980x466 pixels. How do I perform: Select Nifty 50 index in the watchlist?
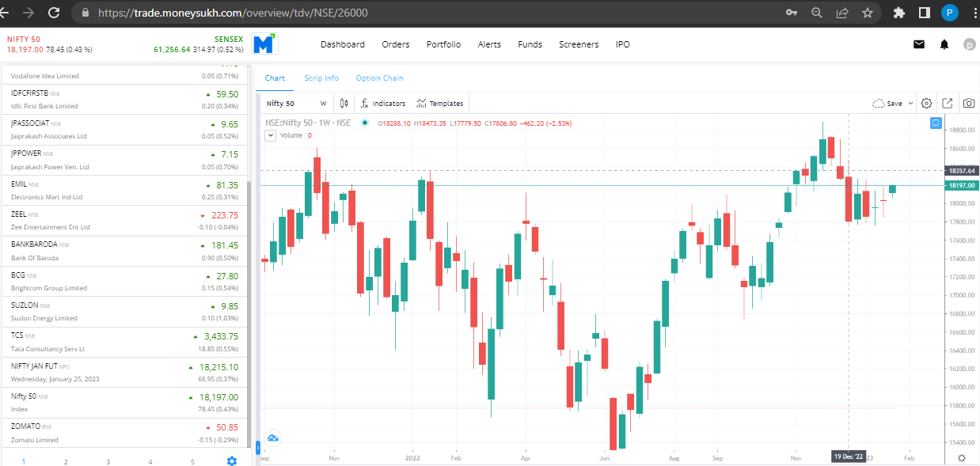(124, 403)
